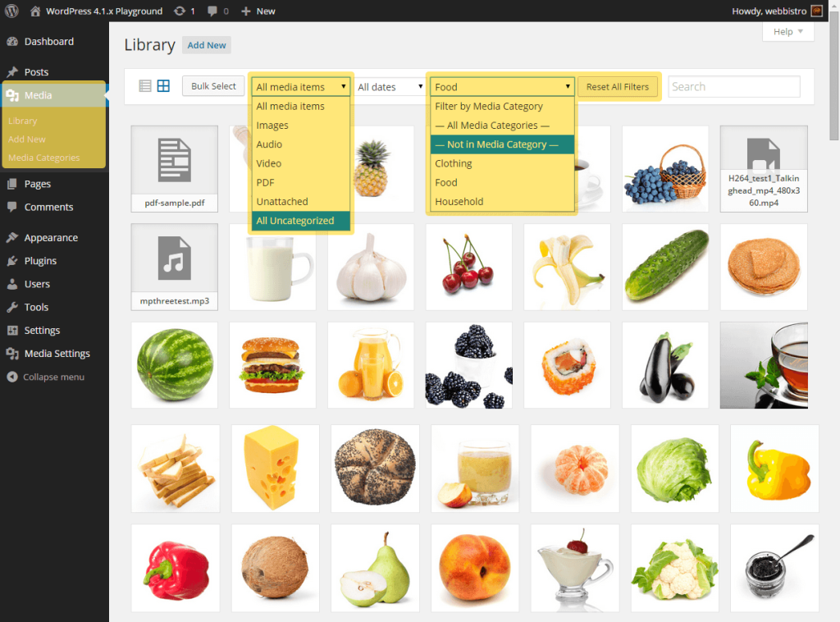Switch to list view icon
840x622 pixels.
point(145,86)
